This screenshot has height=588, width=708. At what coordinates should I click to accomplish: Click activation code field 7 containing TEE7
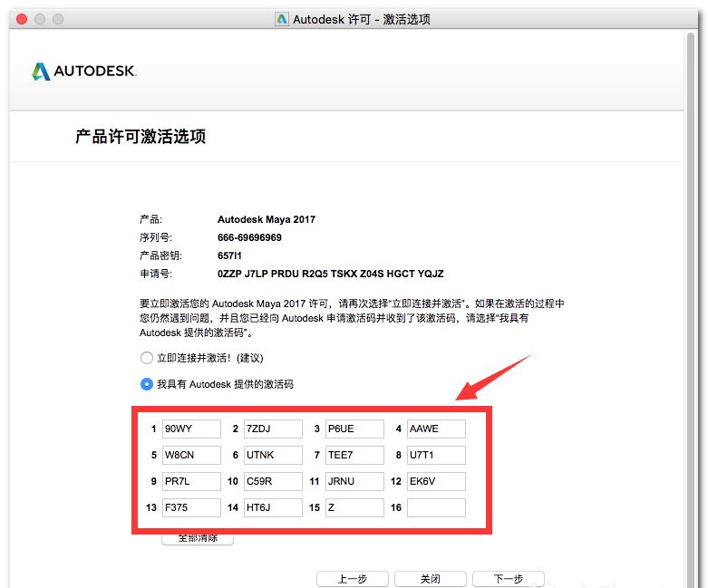pos(354,455)
